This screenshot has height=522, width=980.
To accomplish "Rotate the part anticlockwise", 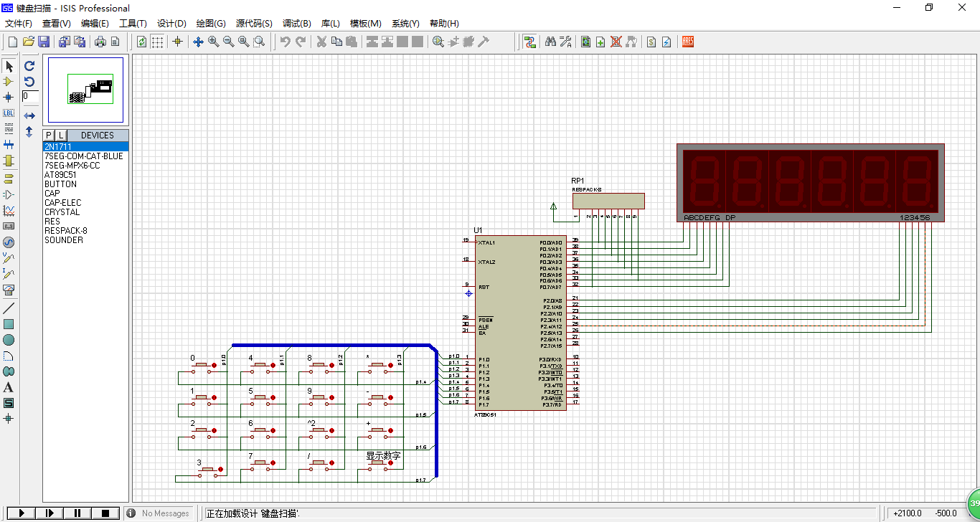I will coord(29,82).
